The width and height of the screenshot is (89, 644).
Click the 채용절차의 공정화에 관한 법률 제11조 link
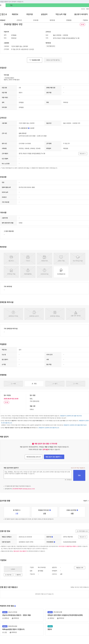pos(49,428)
